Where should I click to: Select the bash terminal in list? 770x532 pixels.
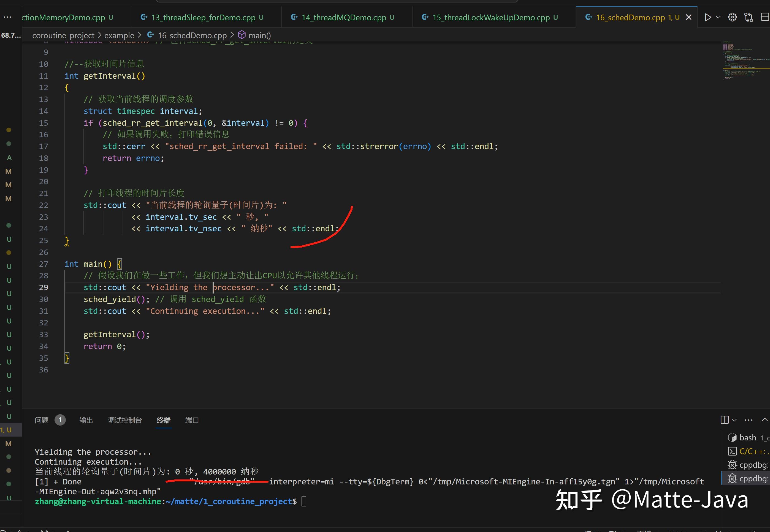(748, 438)
